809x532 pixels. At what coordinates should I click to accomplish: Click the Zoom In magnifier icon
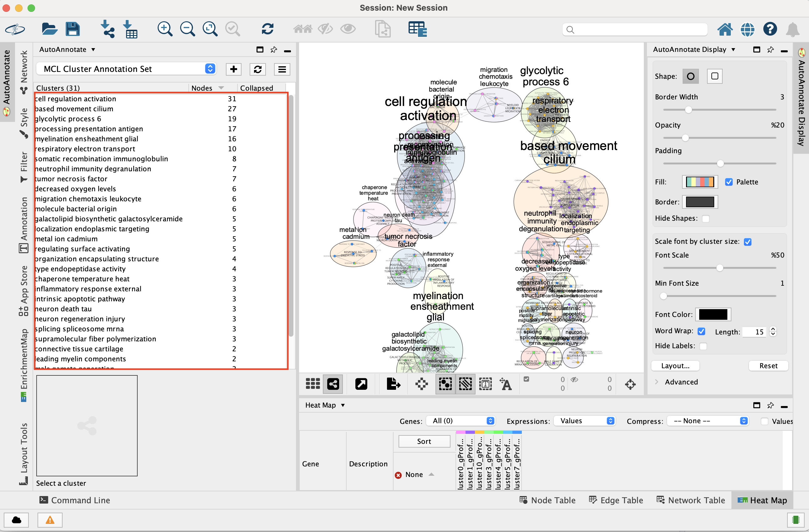pyautogui.click(x=165, y=29)
